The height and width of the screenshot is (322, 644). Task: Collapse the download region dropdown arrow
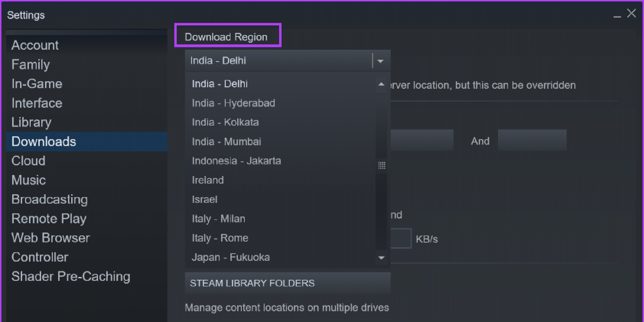pyautogui.click(x=381, y=61)
